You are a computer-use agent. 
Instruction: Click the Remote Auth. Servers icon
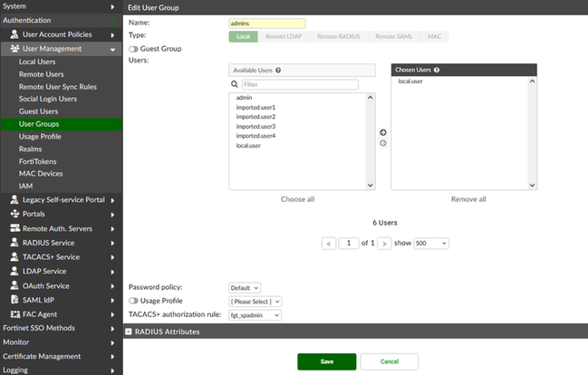(x=15, y=228)
